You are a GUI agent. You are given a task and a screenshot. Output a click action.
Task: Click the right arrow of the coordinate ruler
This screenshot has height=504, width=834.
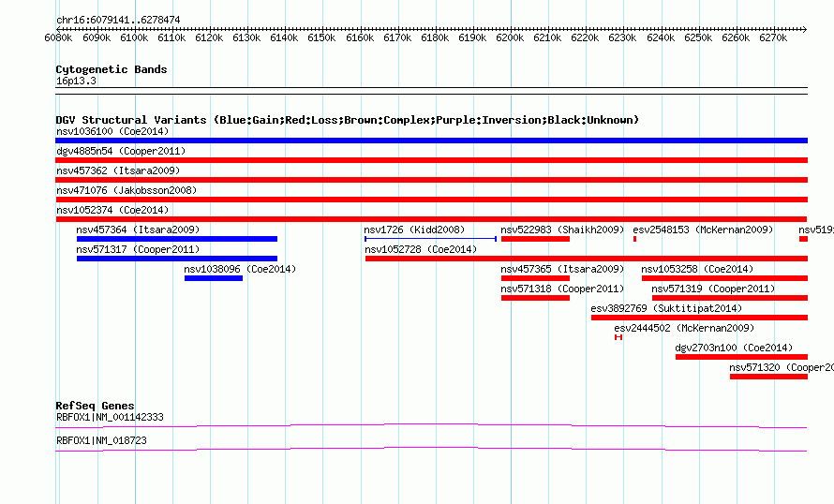805,29
